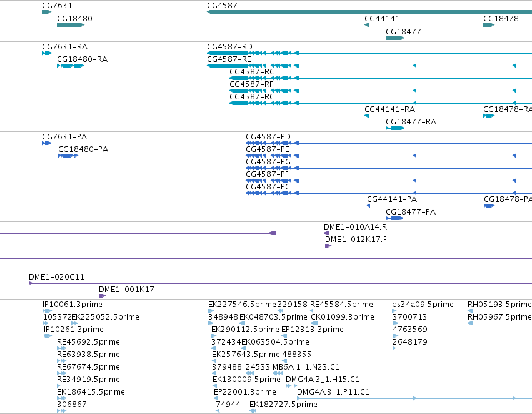Select EST EK130009.5prime
Image resolution: width=532 pixels, height=414 pixels.
point(247,380)
